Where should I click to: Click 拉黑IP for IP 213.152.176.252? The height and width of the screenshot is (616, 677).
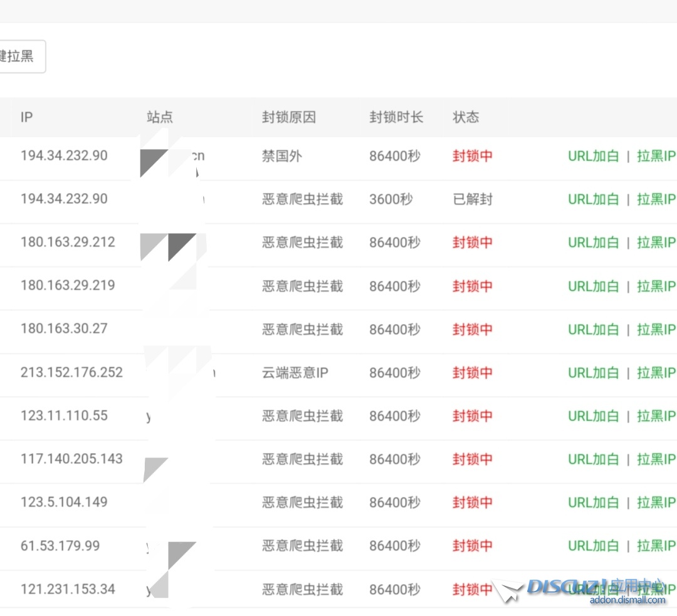point(657,372)
